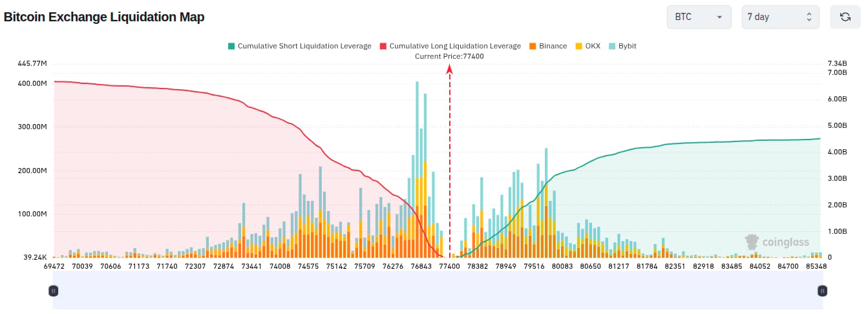868x314 pixels.
Task: Click the orange Binance legend marker
Action: (x=532, y=47)
